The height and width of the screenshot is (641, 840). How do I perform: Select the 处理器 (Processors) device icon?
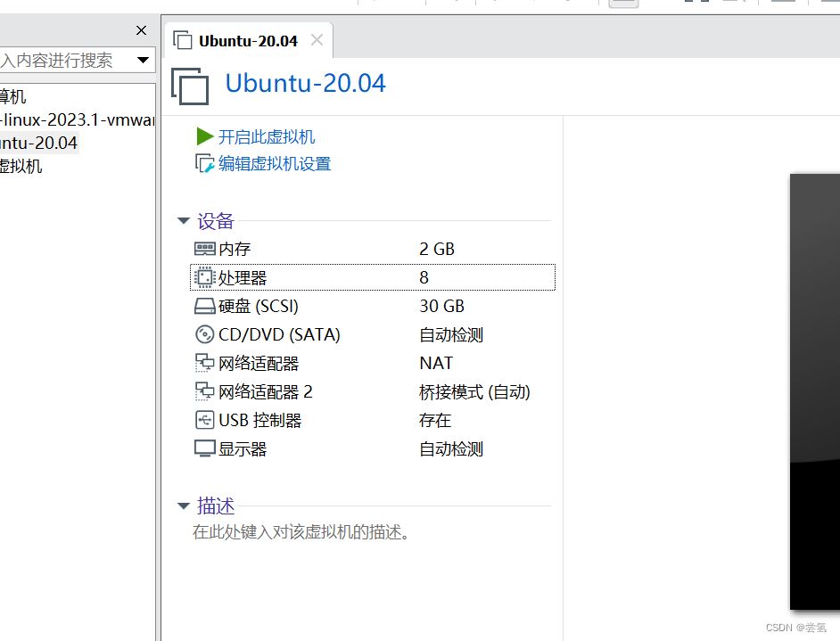(x=203, y=277)
